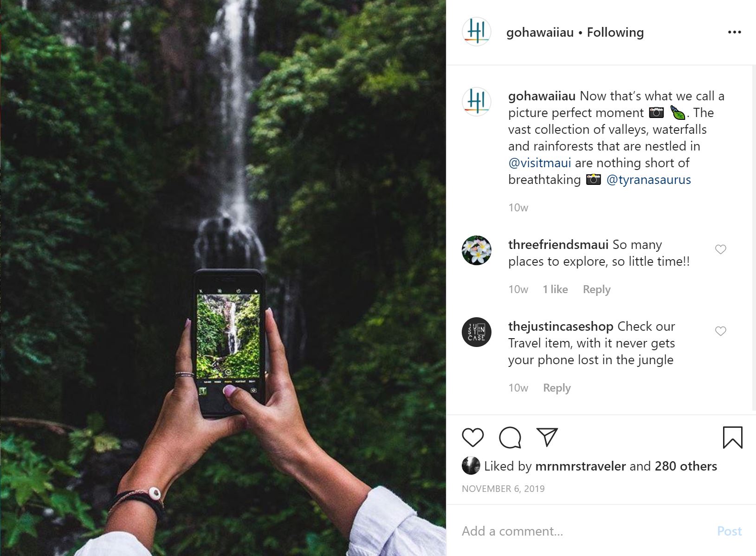
Task: Open the @visitmaui mention link
Action: click(540, 163)
